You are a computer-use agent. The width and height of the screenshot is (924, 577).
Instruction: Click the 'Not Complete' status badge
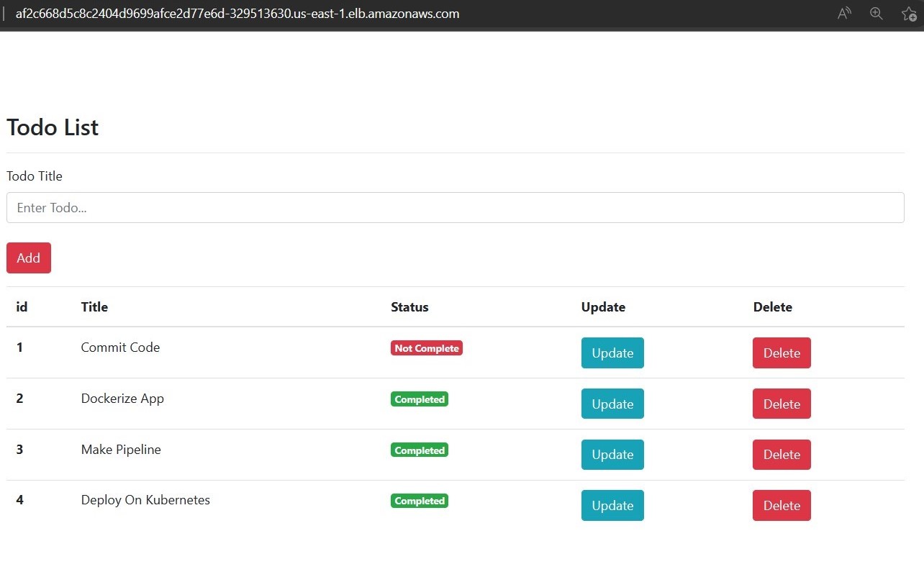tap(426, 347)
